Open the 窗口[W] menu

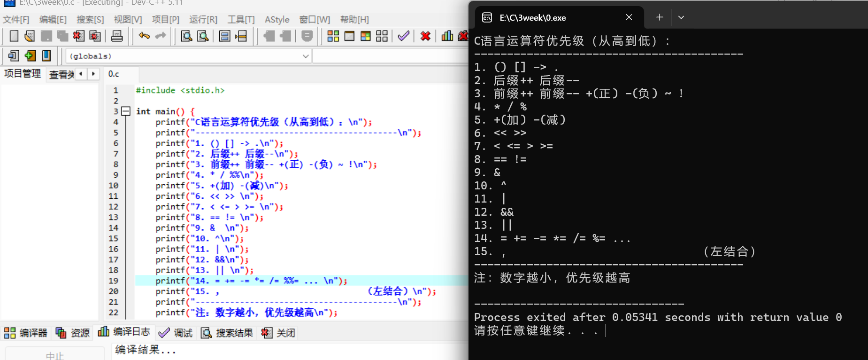315,20
